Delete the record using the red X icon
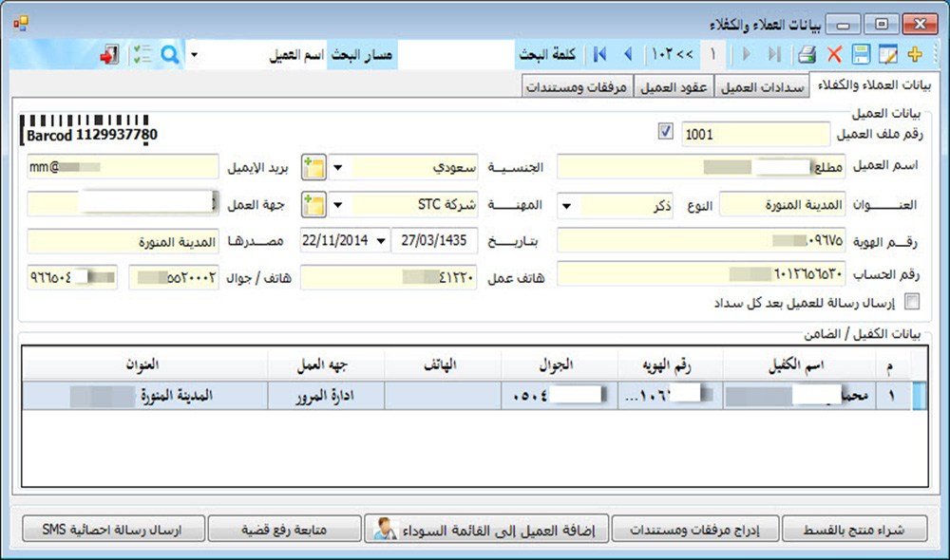The image size is (950, 560). 834,55
